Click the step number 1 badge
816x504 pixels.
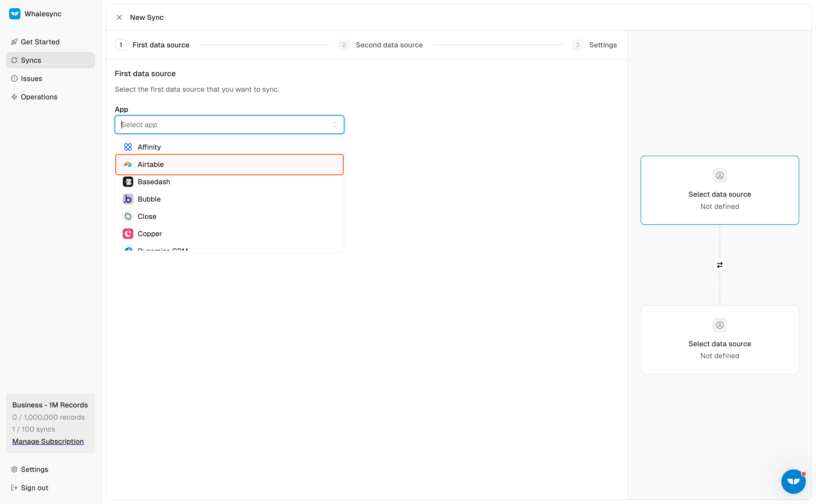tap(121, 45)
